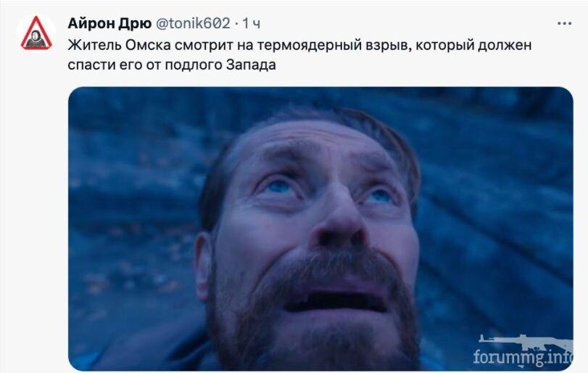The image size is (588, 373).
Task: Open the attached photo of the bearded man
Action: point(320,229)
